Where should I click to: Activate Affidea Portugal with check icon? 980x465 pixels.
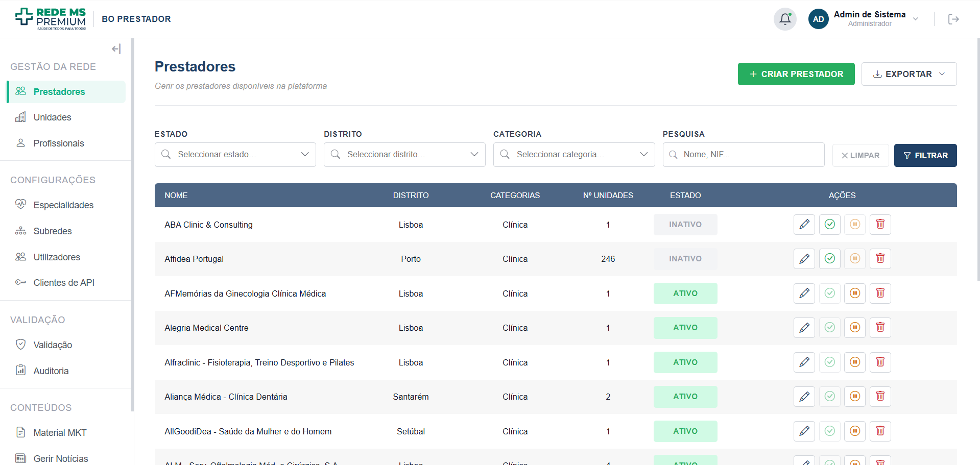[830, 259]
